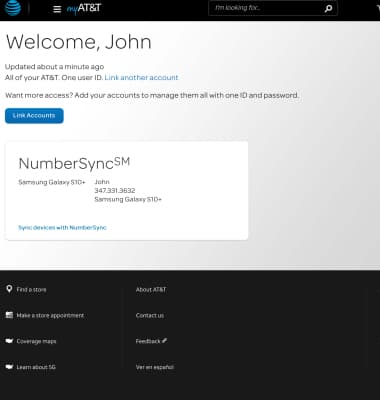Click the search magnifier icon
This screenshot has height=400, width=380.
tap(328, 9)
